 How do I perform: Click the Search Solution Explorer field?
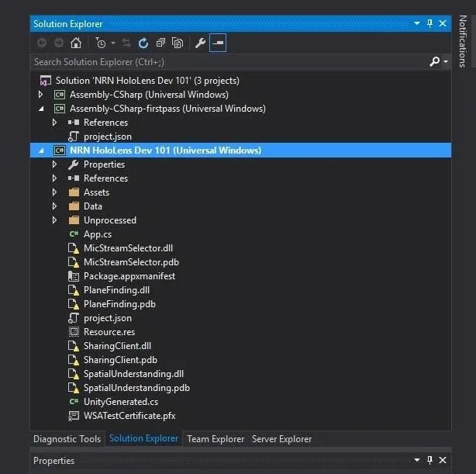click(229, 62)
